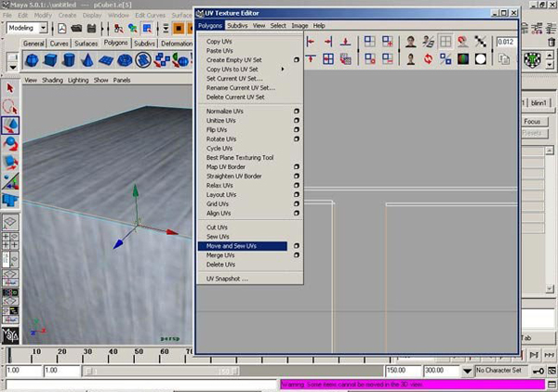
Task: Activate the Scale tool in toolbox
Action: click(10, 163)
